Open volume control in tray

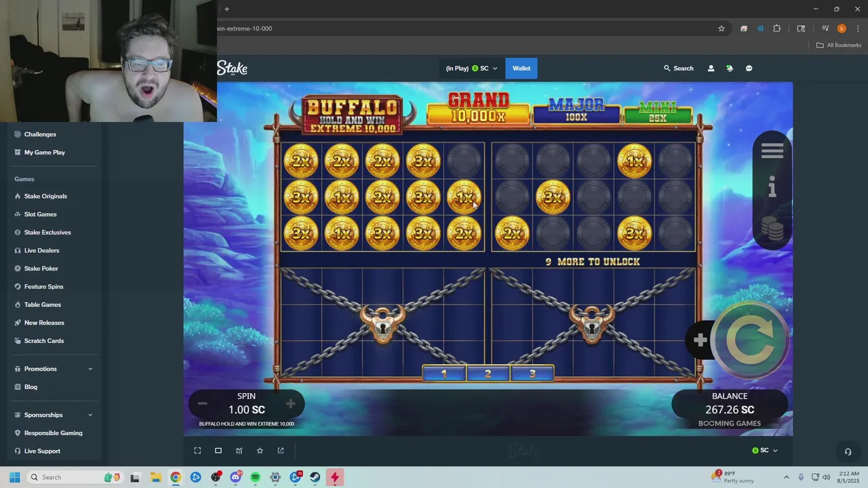click(826, 477)
